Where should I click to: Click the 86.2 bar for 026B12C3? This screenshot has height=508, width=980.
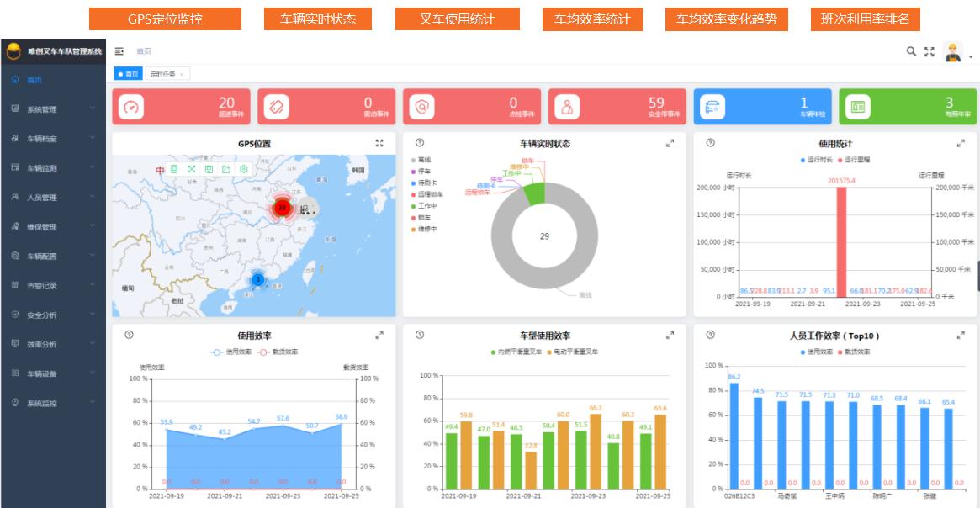pos(734,436)
